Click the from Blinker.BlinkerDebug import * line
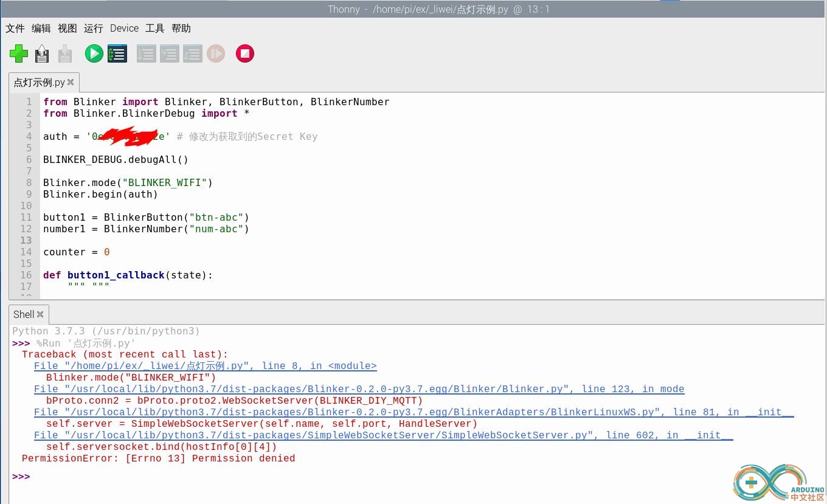The width and height of the screenshot is (827, 504). click(x=146, y=113)
